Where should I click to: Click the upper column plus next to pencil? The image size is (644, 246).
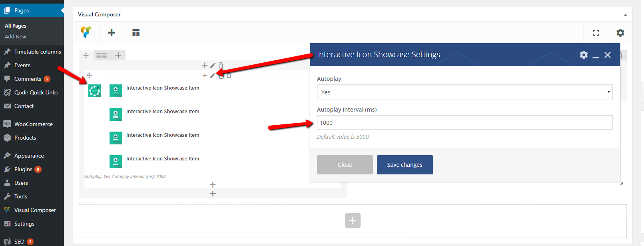[205, 65]
